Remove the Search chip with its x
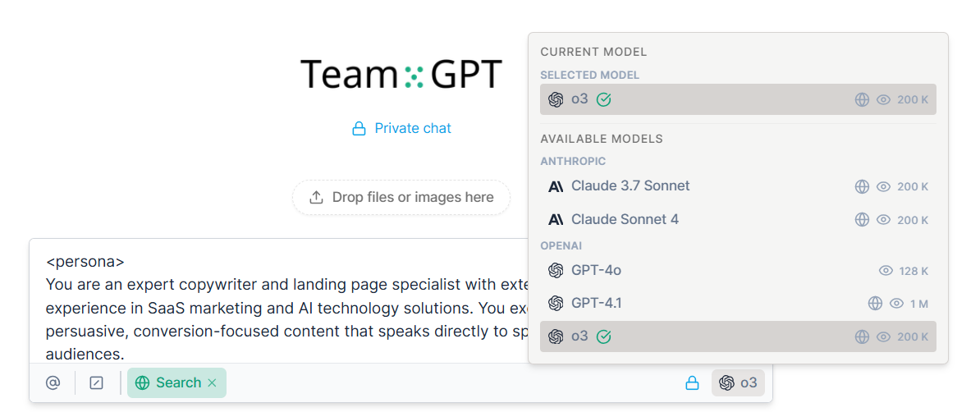This screenshot has height=412, width=980. point(212,382)
